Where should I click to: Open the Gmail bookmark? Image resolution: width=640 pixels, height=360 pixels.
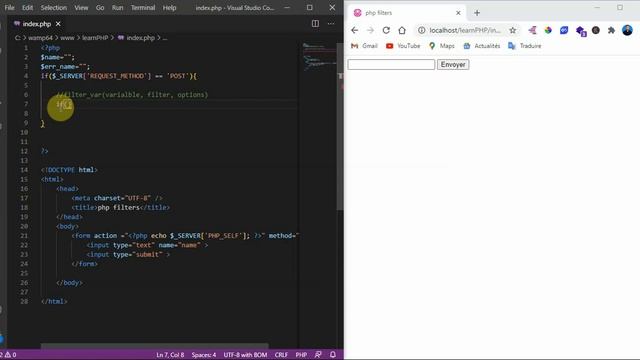(x=364, y=46)
